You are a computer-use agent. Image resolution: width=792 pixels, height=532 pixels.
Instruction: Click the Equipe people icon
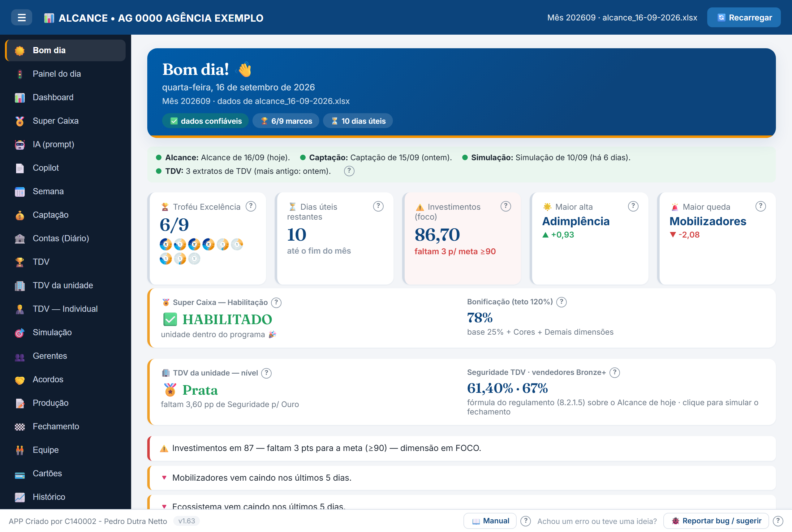(x=20, y=450)
